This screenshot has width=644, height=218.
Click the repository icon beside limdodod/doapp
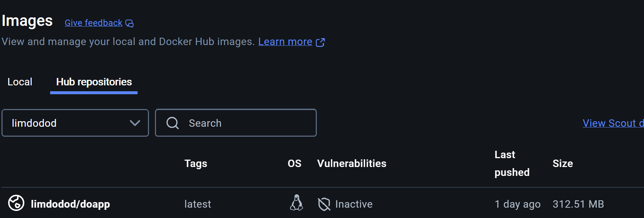point(16,203)
